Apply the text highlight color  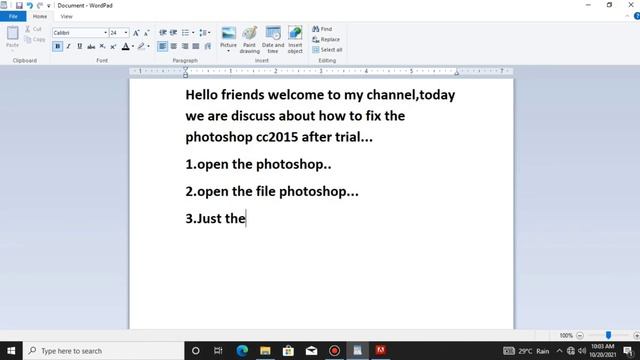click(141, 47)
